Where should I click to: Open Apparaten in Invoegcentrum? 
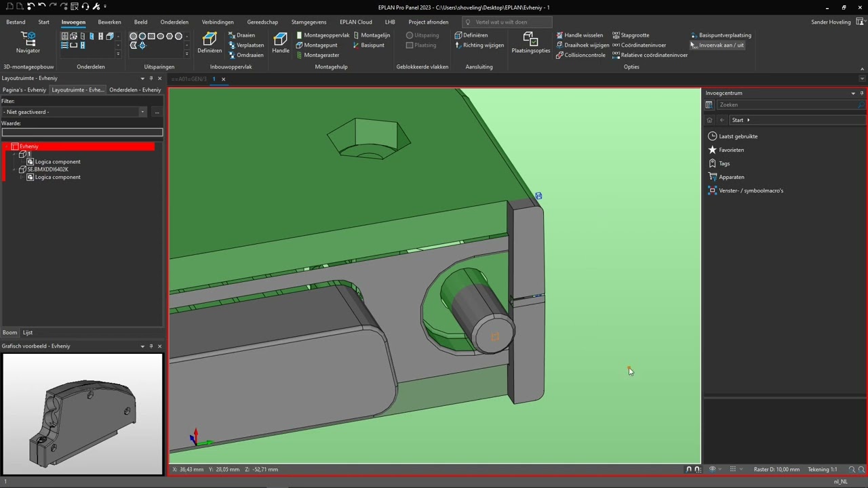[x=726, y=177]
